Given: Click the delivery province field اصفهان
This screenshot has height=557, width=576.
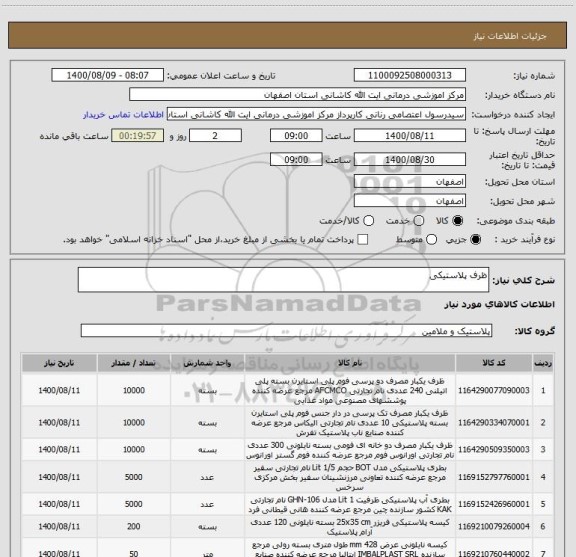Looking at the screenshot, I should pyautogui.click(x=410, y=182).
